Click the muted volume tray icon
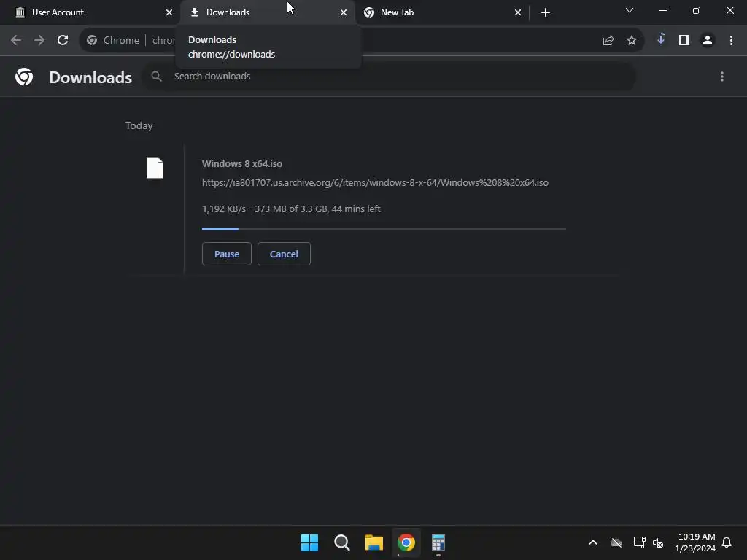 coord(658,542)
